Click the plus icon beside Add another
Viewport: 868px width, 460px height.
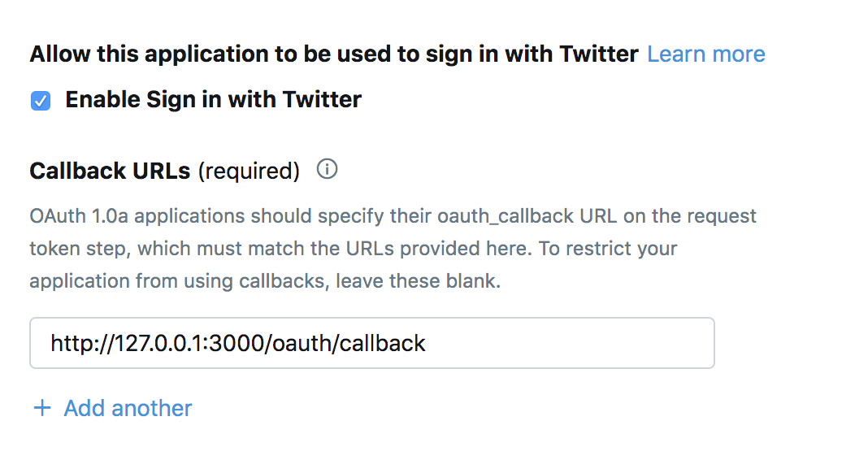click(42, 409)
